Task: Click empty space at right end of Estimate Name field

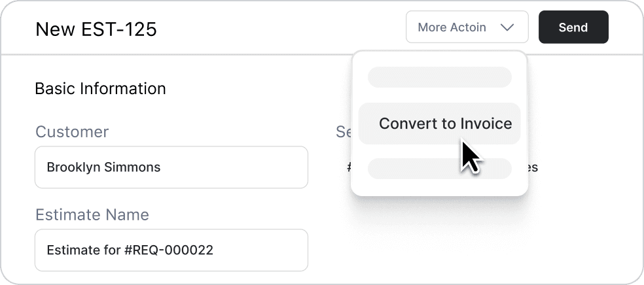Action: click(275, 250)
